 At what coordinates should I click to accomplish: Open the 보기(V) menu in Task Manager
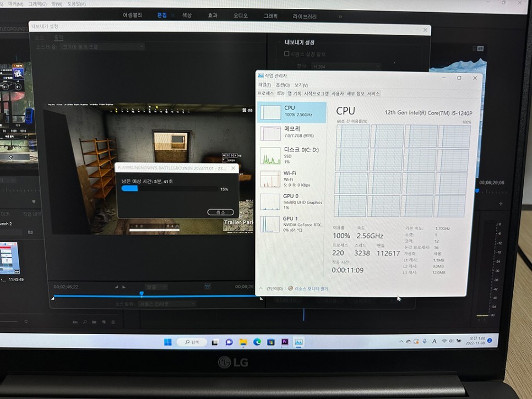coord(301,85)
